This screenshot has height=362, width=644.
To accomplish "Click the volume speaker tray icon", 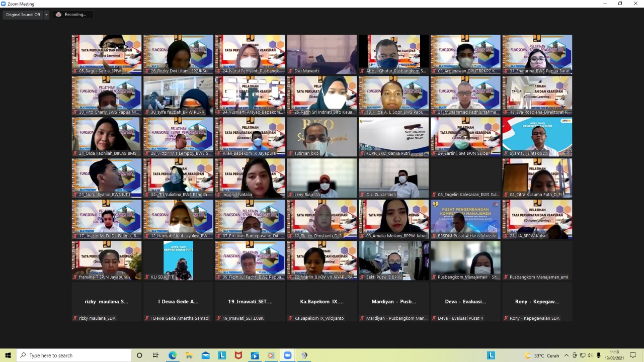I will pos(590,355).
